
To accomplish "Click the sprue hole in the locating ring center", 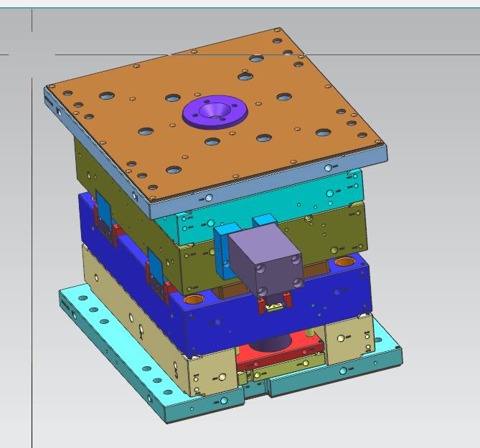I will 216,117.
